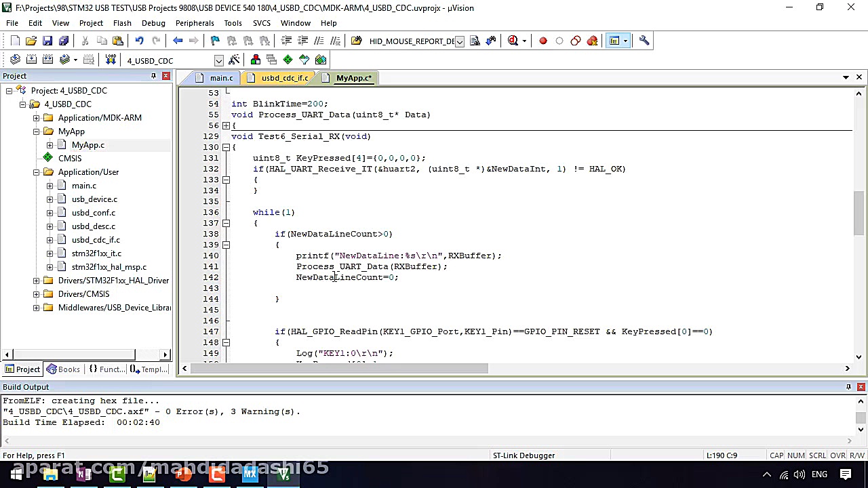Open the Peripherals menu
Screen dimensions: 868x488
pos(195,23)
